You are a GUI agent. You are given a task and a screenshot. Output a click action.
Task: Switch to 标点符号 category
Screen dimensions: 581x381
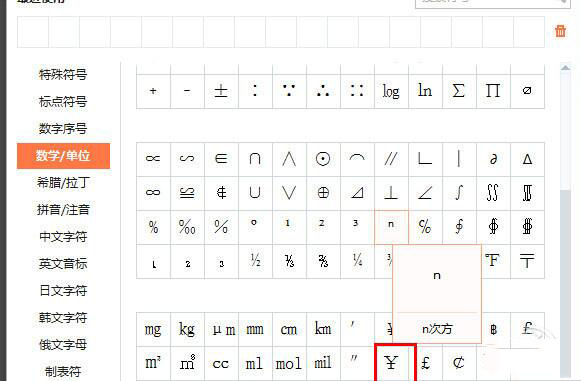click(63, 102)
